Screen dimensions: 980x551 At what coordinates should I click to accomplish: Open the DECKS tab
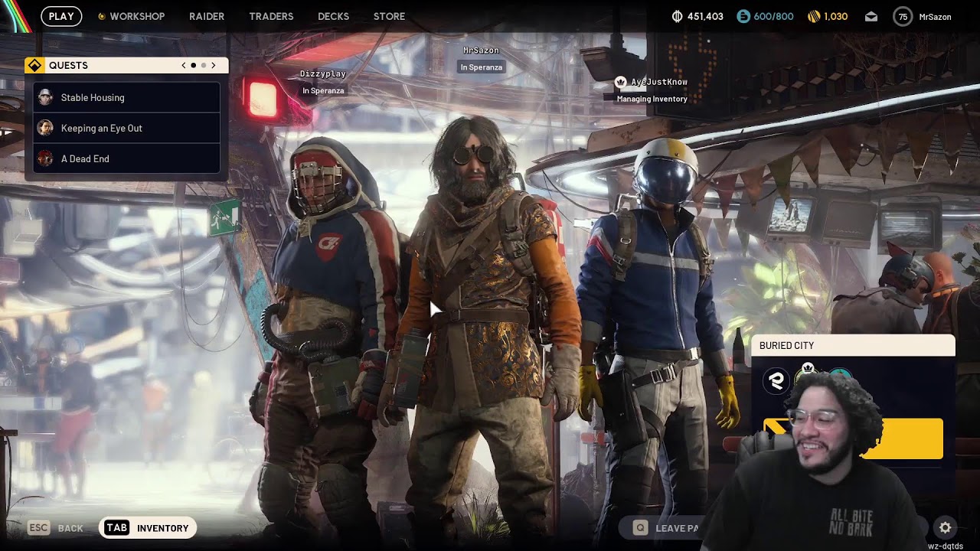coord(333,16)
